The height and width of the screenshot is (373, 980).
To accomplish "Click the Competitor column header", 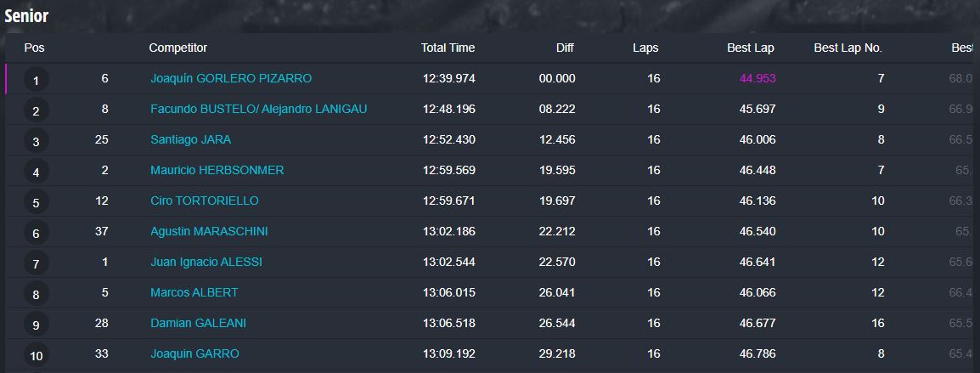I will pyautogui.click(x=178, y=48).
